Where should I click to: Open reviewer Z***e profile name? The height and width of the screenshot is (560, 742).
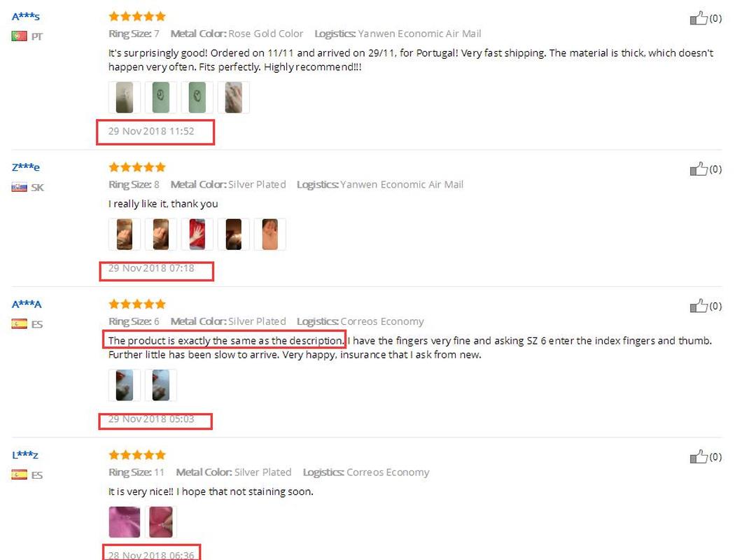coord(26,167)
